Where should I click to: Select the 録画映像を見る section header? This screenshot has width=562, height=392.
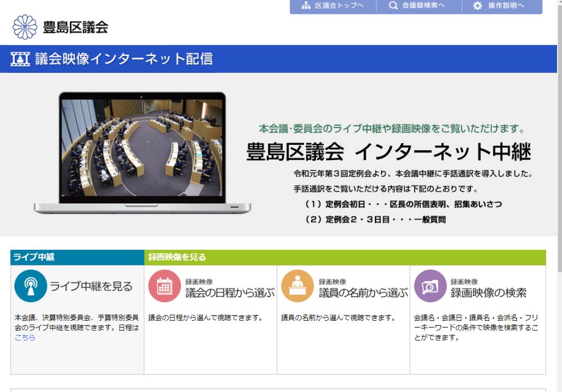tap(345, 257)
